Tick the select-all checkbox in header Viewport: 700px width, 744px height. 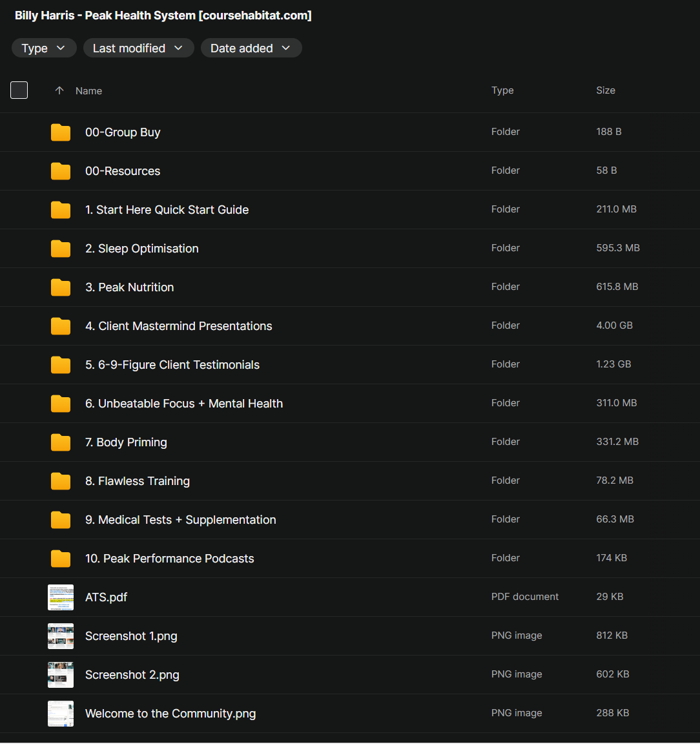coord(19,90)
